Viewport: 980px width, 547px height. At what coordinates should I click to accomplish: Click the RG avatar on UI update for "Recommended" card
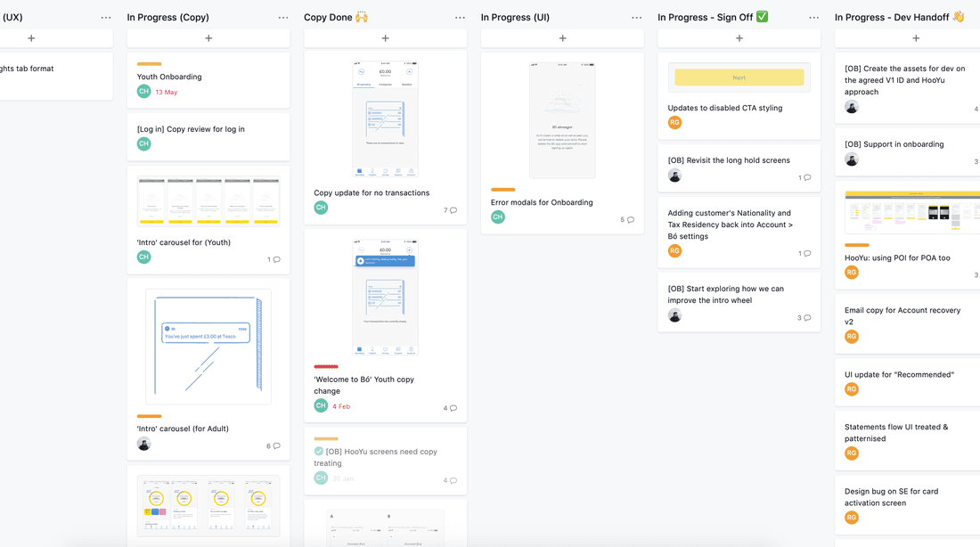click(x=851, y=388)
